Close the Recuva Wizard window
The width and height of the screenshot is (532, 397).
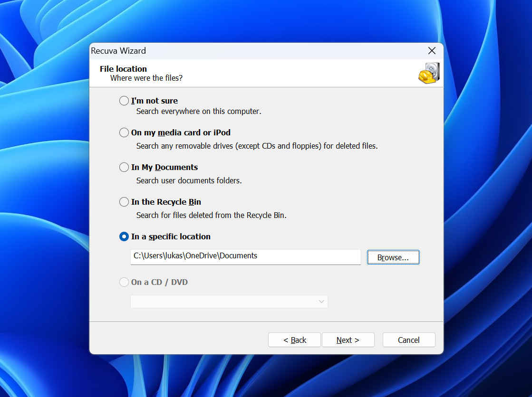click(432, 51)
